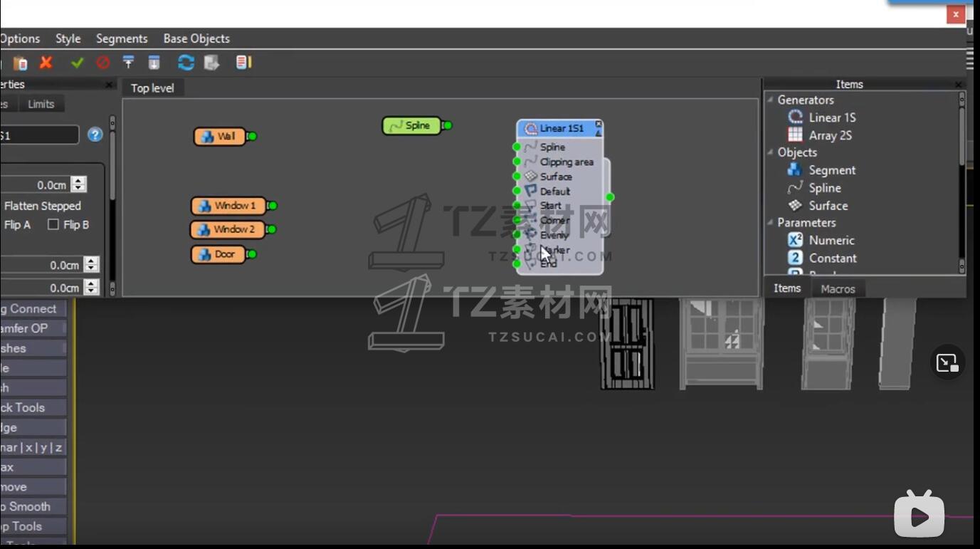Open the Options menu
Screen dimensions: 980x549
[x=20, y=38]
